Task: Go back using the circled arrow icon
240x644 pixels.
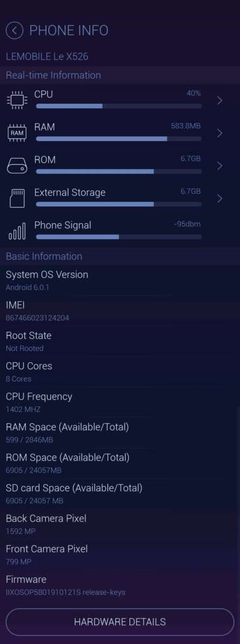Action: click(14, 30)
